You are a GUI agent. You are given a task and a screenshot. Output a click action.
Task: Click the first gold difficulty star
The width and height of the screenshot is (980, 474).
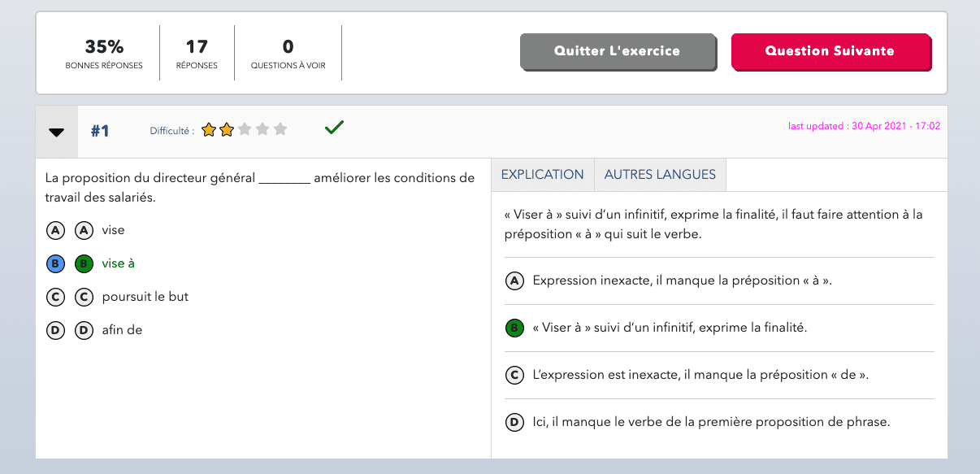pos(209,129)
